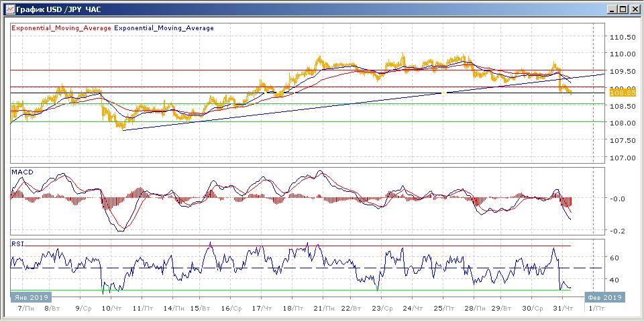Click the 28/Пн date label
Viewport: 644px width, 322px height.
[475, 309]
